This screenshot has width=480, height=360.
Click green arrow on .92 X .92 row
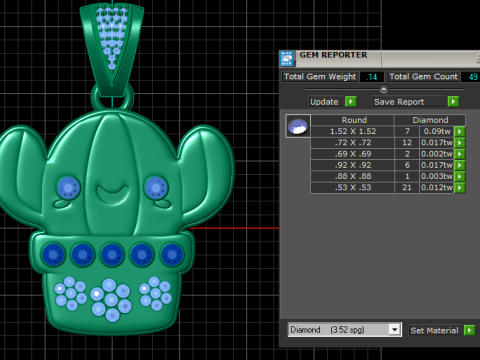pyautogui.click(x=460, y=165)
